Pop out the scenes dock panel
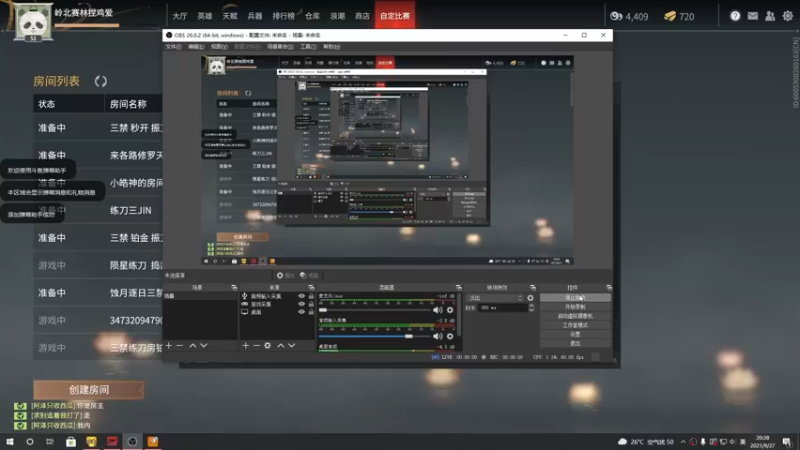 point(234,288)
